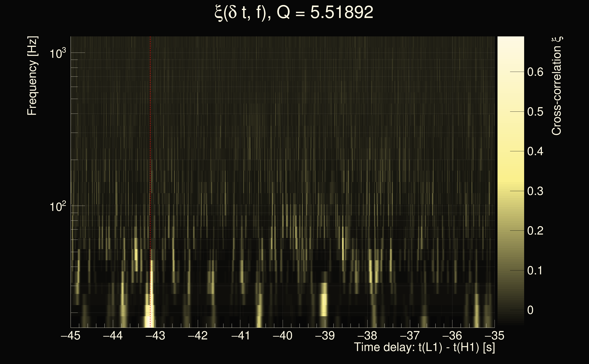Click the 10² frequency tick label
This screenshot has width=589, height=364.
pos(57,207)
